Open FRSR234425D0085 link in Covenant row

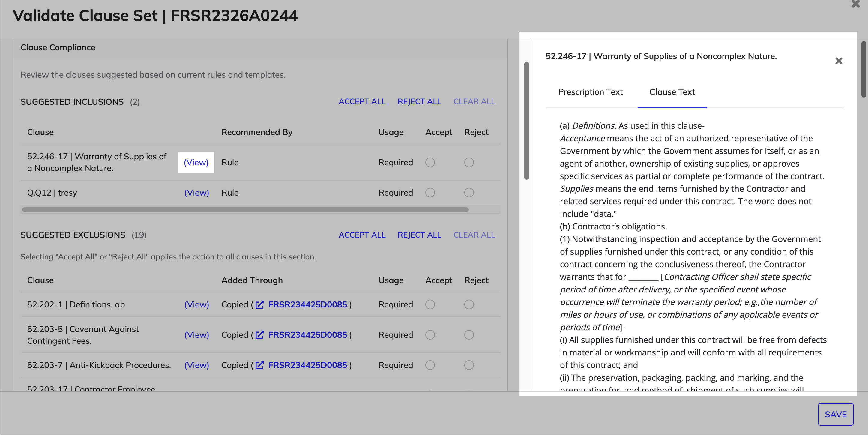tap(308, 335)
